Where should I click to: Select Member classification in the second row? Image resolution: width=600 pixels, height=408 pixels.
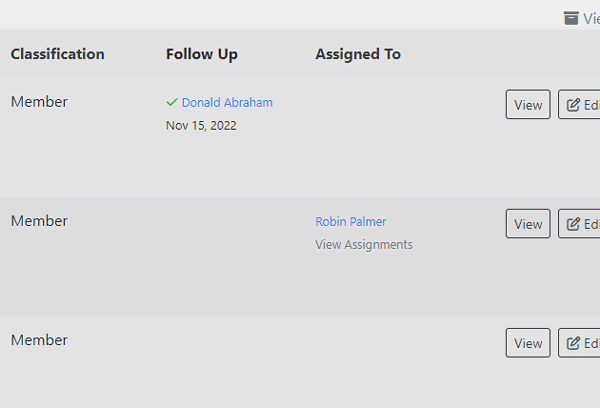pos(39,221)
